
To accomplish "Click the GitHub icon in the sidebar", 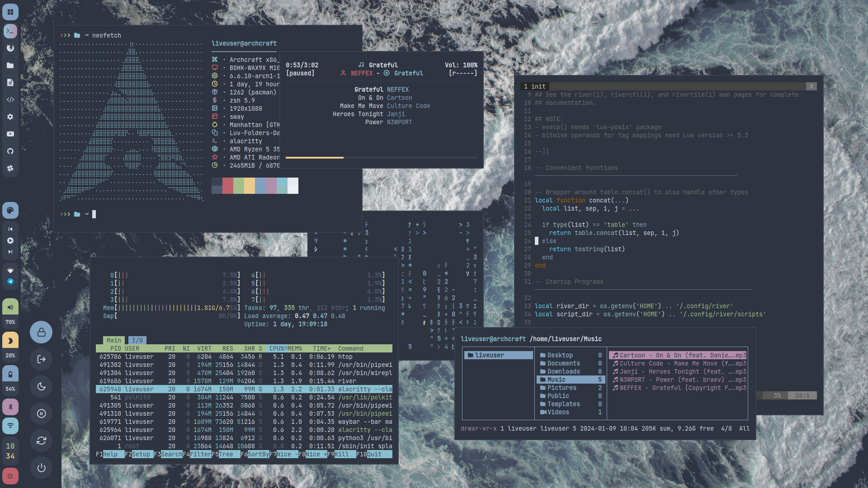I will point(10,151).
